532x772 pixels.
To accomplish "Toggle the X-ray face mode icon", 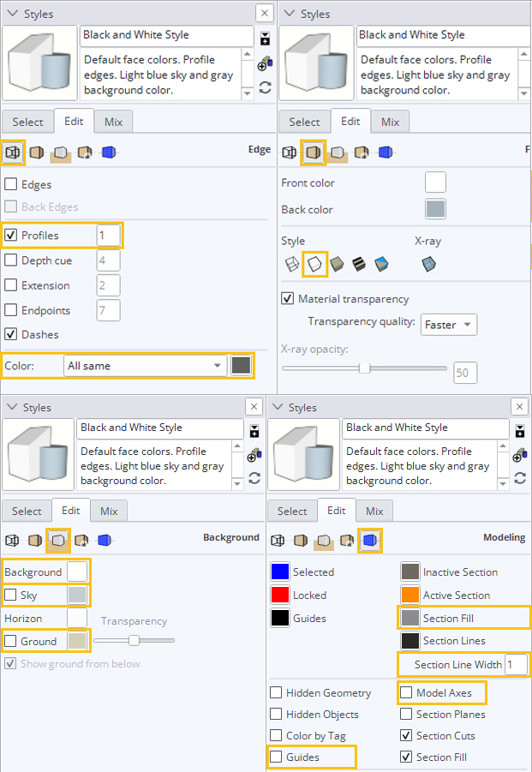I will [429, 265].
